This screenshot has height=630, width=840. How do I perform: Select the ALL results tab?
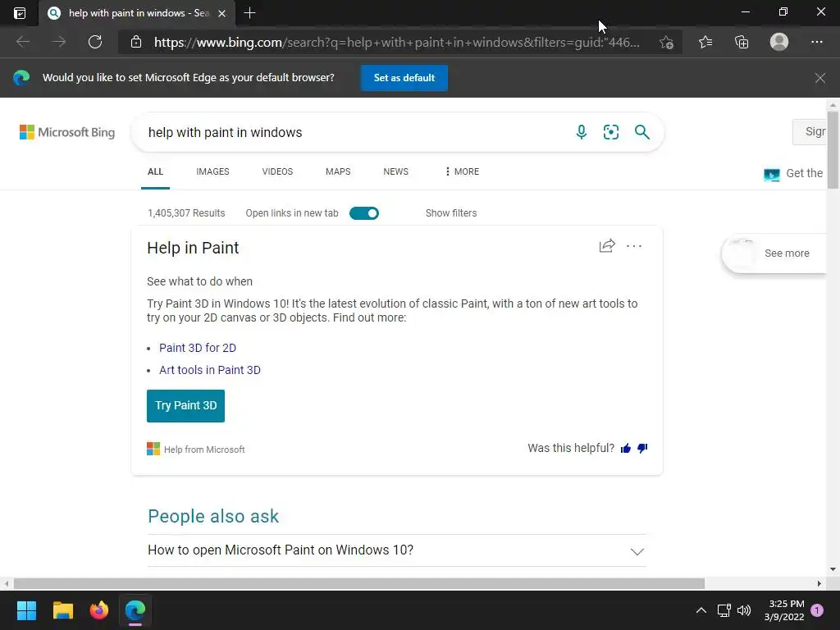pos(155,171)
